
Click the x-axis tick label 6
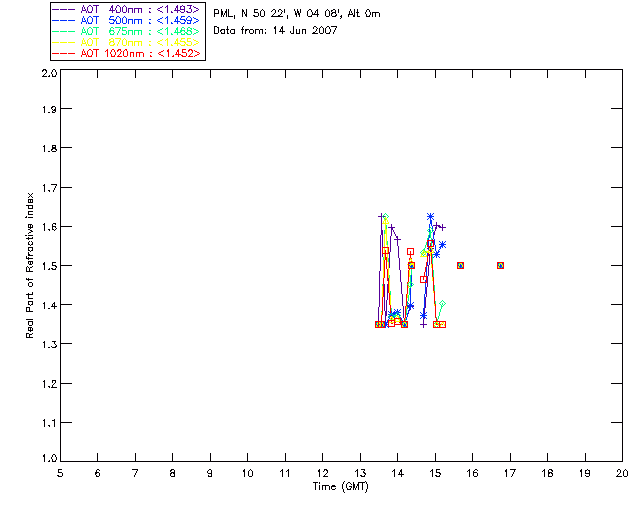coord(98,473)
